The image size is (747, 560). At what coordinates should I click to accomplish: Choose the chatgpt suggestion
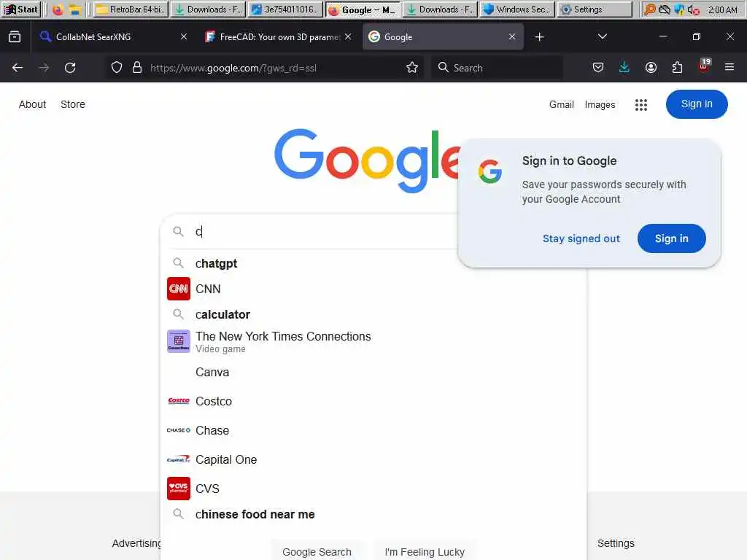pos(216,263)
